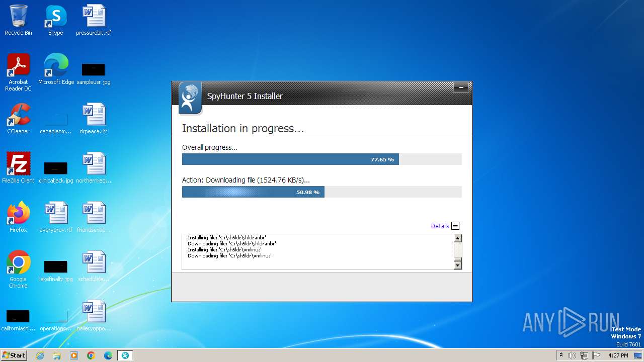This screenshot has width=644, height=362.
Task: Click the Overall progress bar
Action: coord(321,159)
